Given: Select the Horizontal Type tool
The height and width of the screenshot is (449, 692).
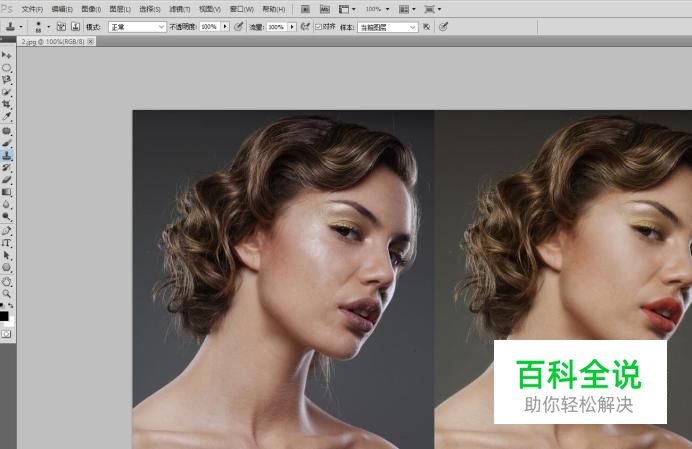Looking at the screenshot, I should click(x=6, y=243).
